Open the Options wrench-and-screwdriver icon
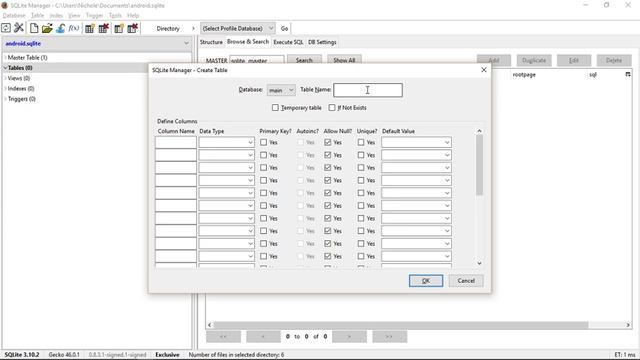The width and height of the screenshot is (640, 360). [x=19, y=28]
